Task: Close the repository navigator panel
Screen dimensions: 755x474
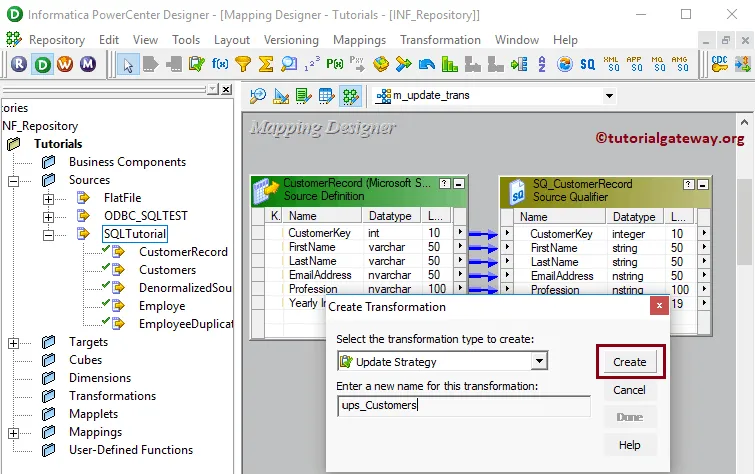Action: coord(226,90)
